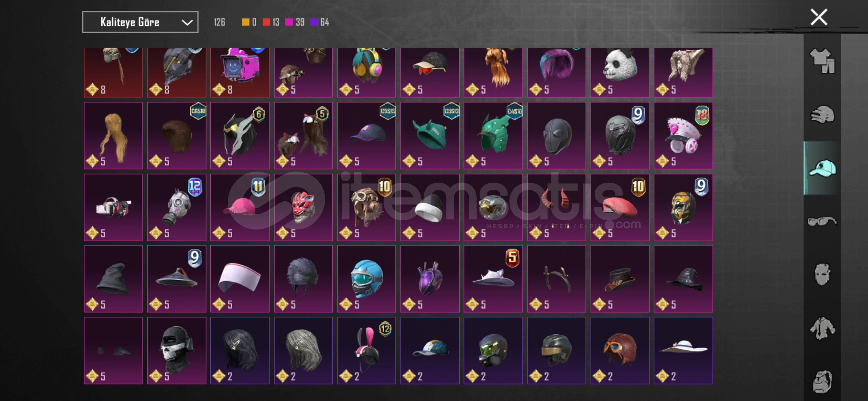
Task: Filter by the red rarity swatch
Action: [x=266, y=22]
